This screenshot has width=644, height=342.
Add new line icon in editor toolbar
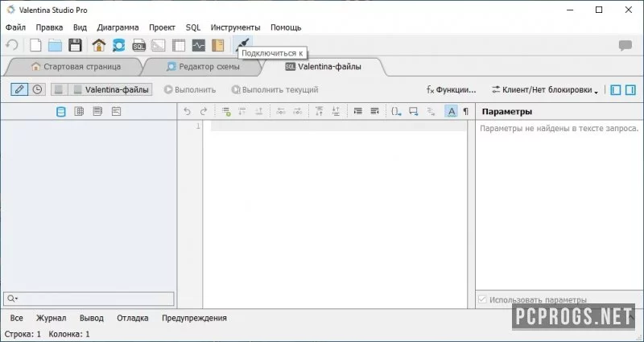click(226, 111)
